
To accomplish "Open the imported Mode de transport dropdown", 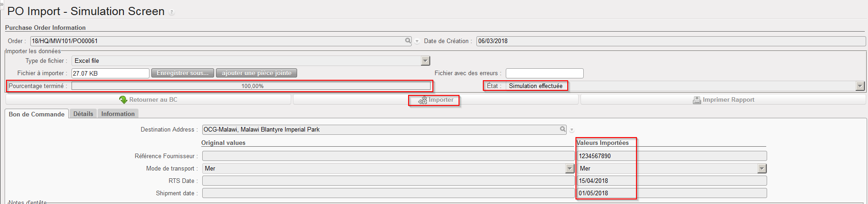I will tap(762, 169).
